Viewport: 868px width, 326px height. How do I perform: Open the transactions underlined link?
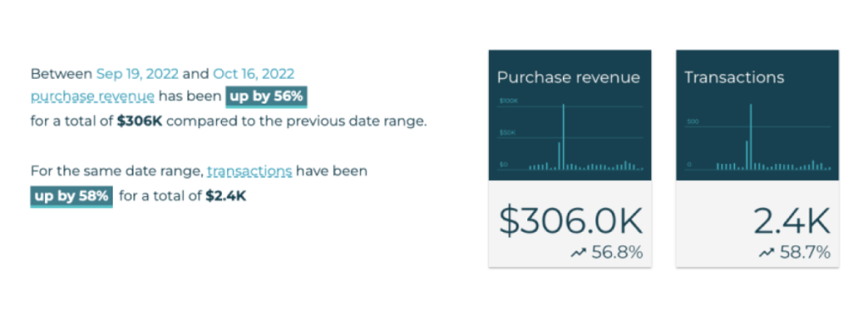coord(250,171)
